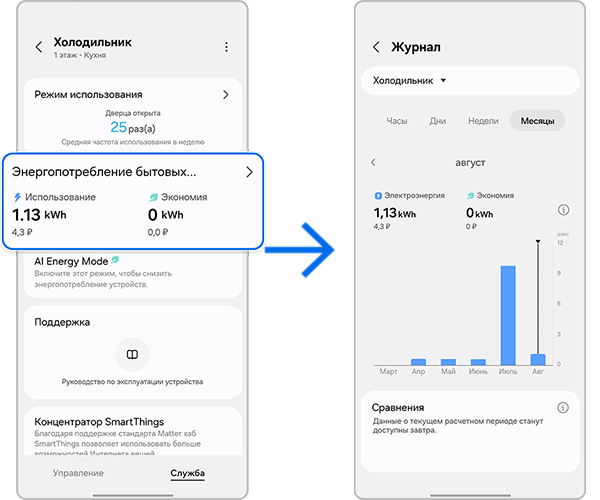Tap info icon in Сравнения card
600x500 pixels.
(563, 408)
